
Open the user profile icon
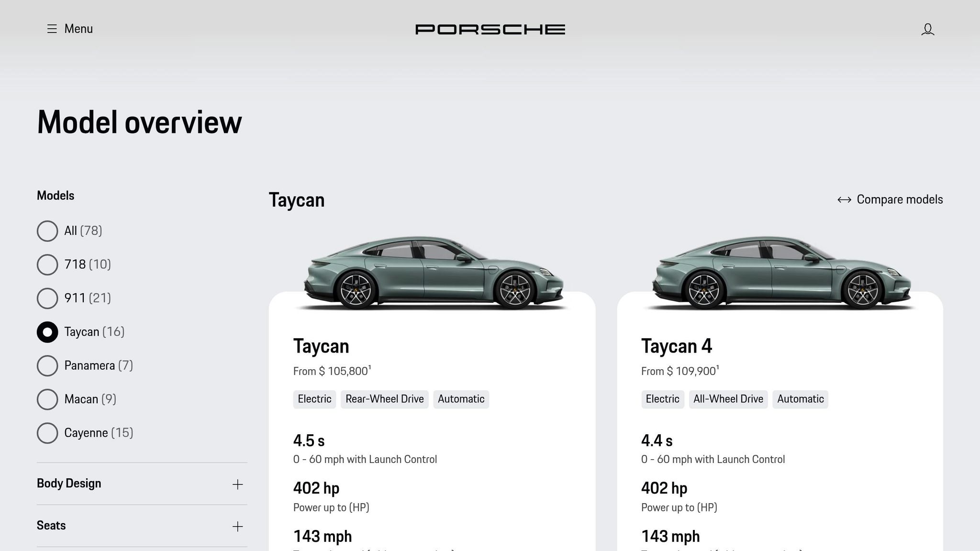coord(928,29)
